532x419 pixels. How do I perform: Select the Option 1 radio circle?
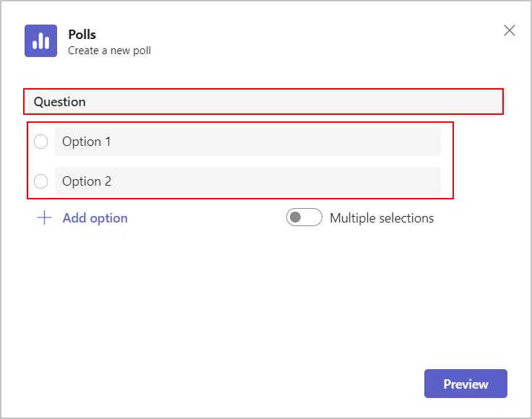coord(40,142)
